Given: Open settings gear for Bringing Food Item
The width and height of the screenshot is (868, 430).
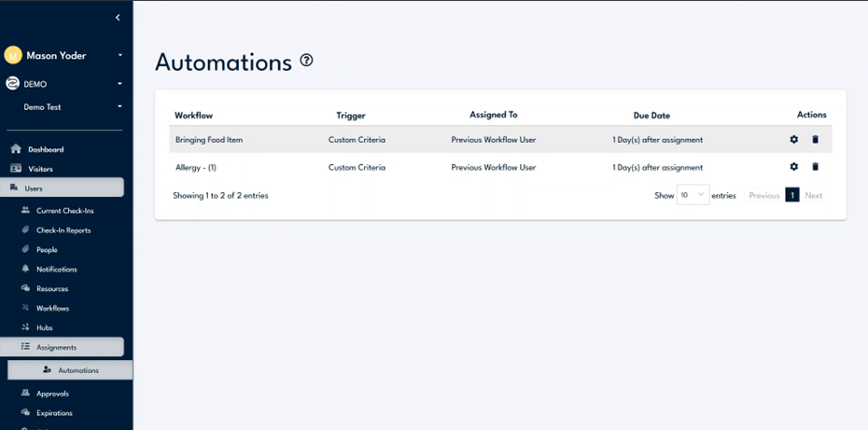Looking at the screenshot, I should [x=794, y=140].
